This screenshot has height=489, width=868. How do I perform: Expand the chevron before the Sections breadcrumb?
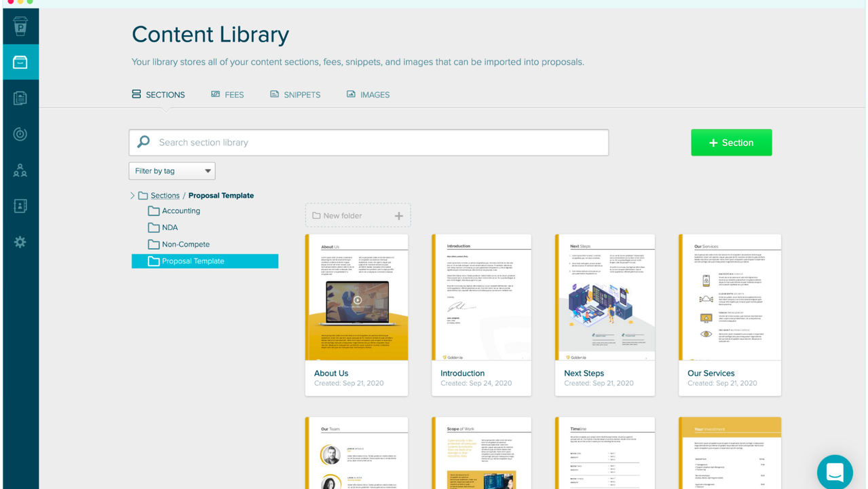tap(132, 195)
